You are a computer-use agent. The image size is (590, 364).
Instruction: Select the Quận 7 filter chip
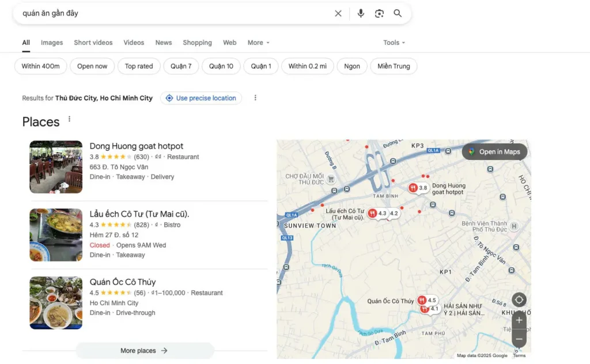coord(181,66)
